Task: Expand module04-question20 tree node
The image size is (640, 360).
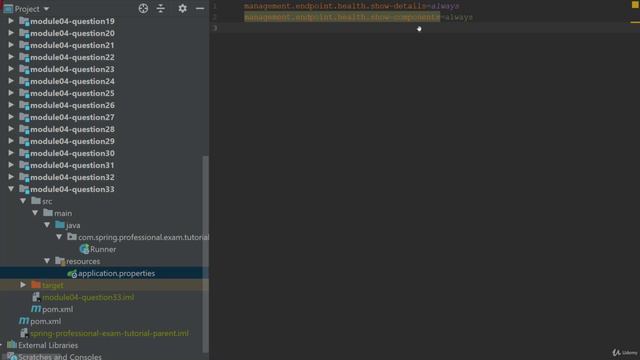Action: point(11,33)
